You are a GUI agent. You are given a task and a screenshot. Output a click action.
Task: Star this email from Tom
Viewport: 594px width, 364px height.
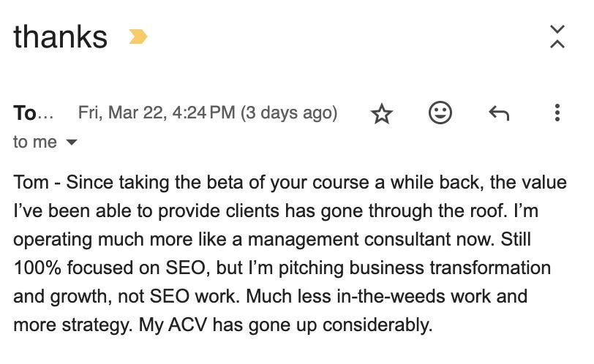pyautogui.click(x=381, y=113)
